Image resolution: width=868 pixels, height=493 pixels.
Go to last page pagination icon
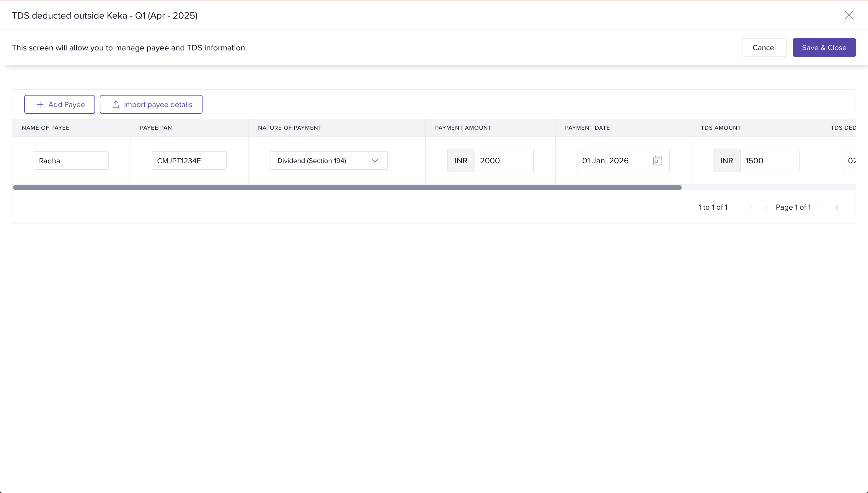(x=836, y=208)
